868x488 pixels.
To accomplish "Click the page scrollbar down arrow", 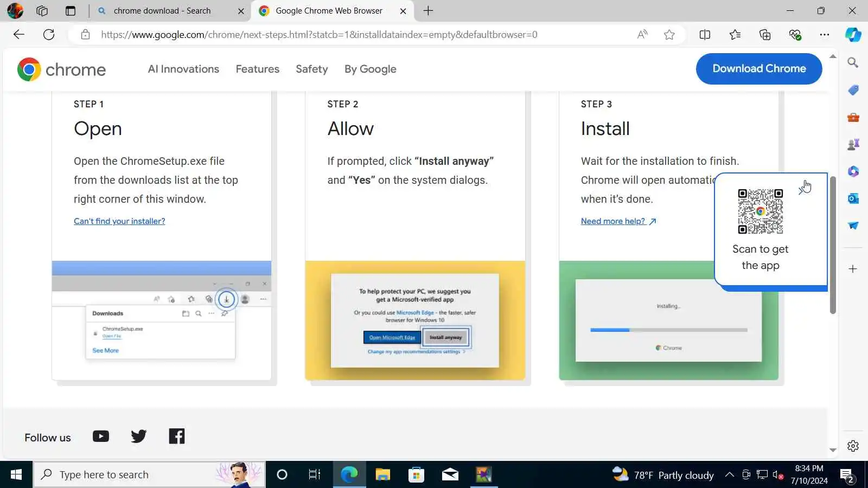I will click(x=833, y=450).
